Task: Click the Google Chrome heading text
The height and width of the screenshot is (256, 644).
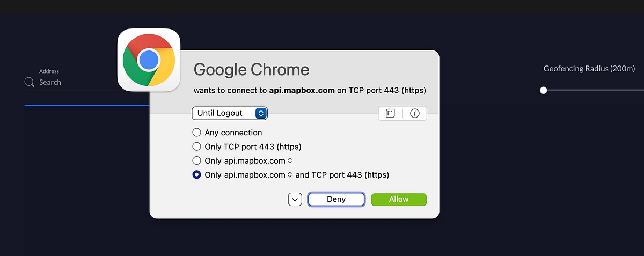Action: click(251, 70)
